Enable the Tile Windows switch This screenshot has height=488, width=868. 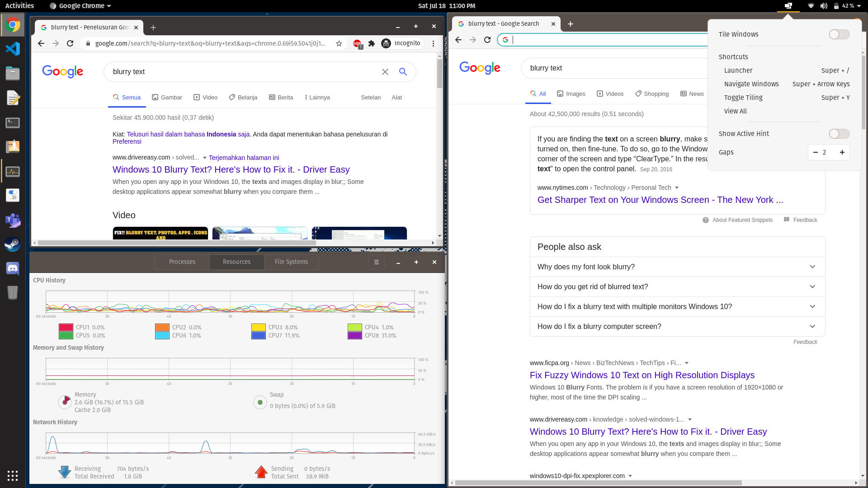tap(840, 34)
